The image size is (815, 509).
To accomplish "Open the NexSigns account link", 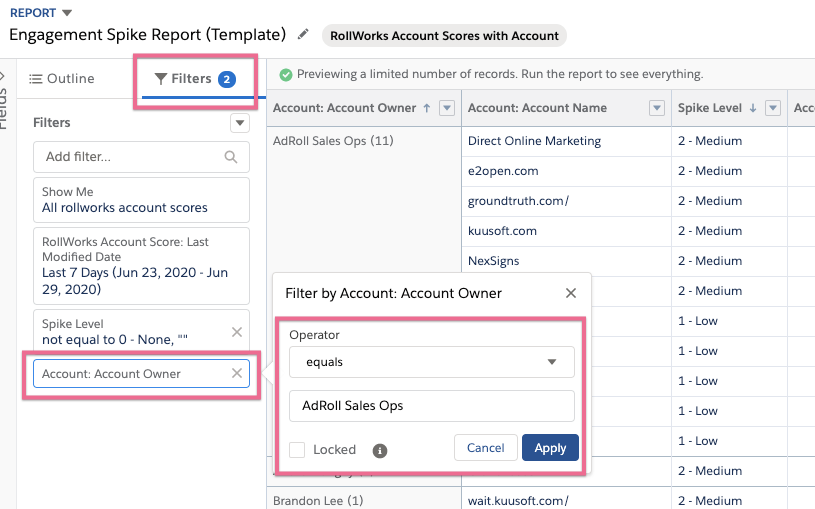I will pos(493,261).
